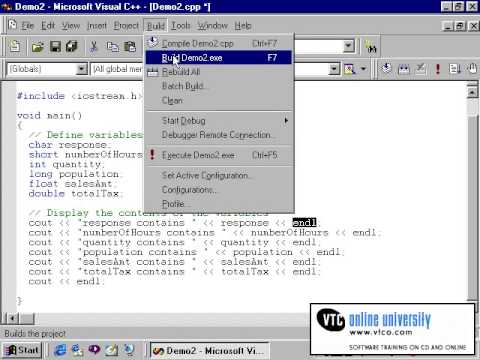Click the New Text File toolbar icon
Screen dimensions: 480x360
15,46
